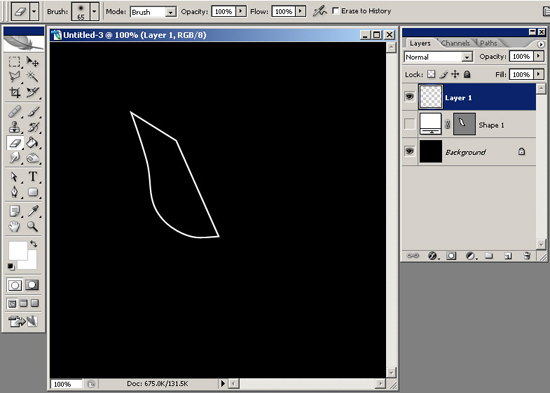The width and height of the screenshot is (550, 393).
Task: Create a new layer group folder
Action: (x=489, y=256)
